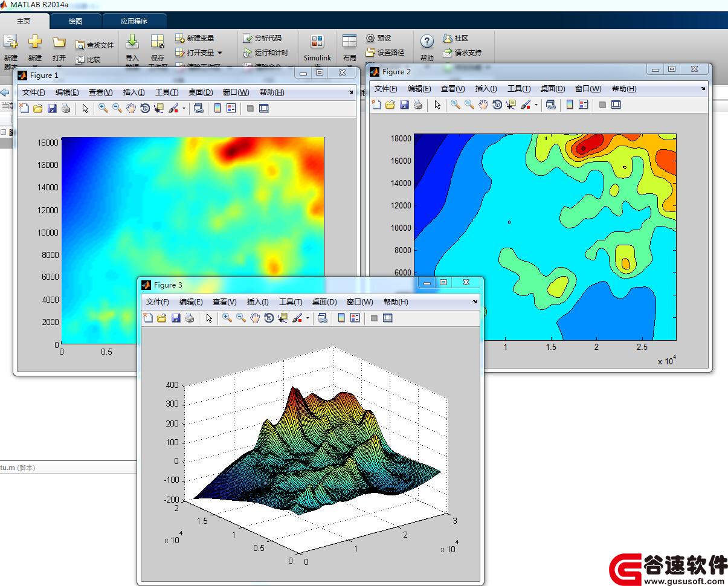Select the Data Cursor tool in Figure 1
The width and height of the screenshot is (728, 586).
coord(159,109)
